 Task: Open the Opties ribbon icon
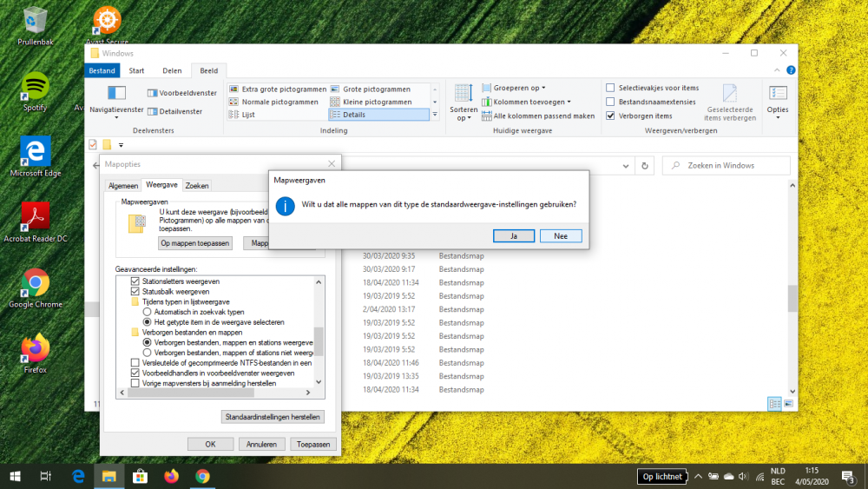point(778,94)
